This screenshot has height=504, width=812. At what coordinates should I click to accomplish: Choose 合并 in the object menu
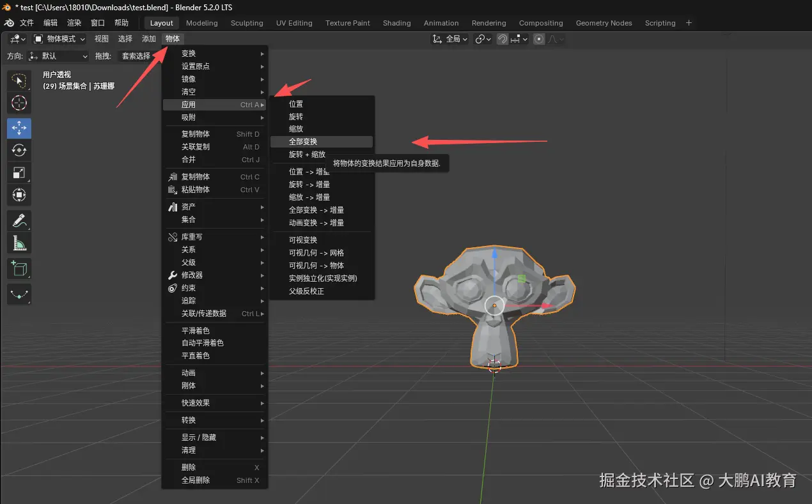point(215,160)
